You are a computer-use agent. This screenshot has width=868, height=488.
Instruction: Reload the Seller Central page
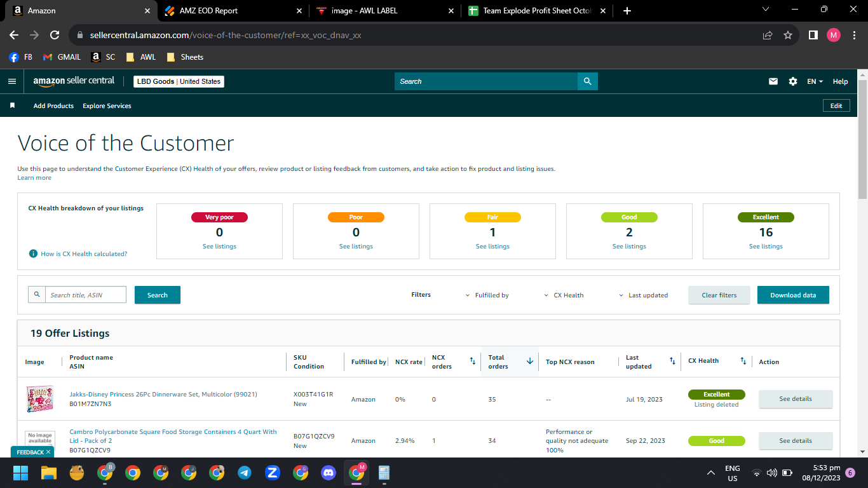pos(55,36)
